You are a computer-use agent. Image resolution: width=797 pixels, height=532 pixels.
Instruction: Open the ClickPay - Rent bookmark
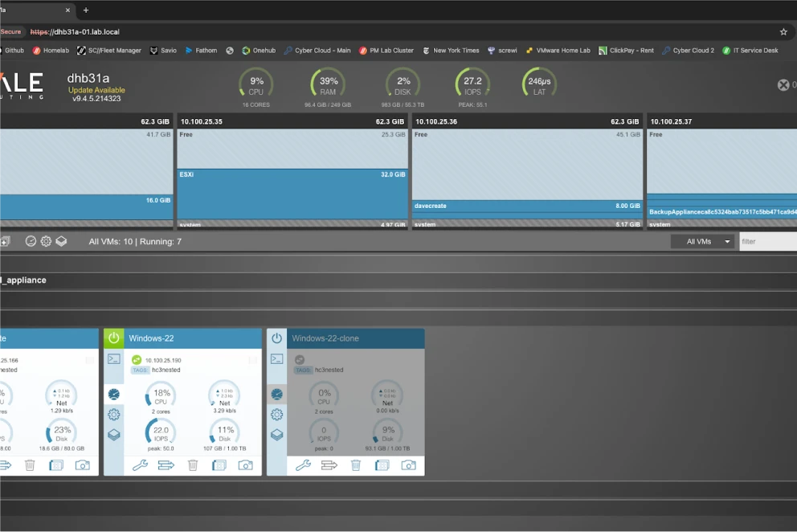[626, 51]
